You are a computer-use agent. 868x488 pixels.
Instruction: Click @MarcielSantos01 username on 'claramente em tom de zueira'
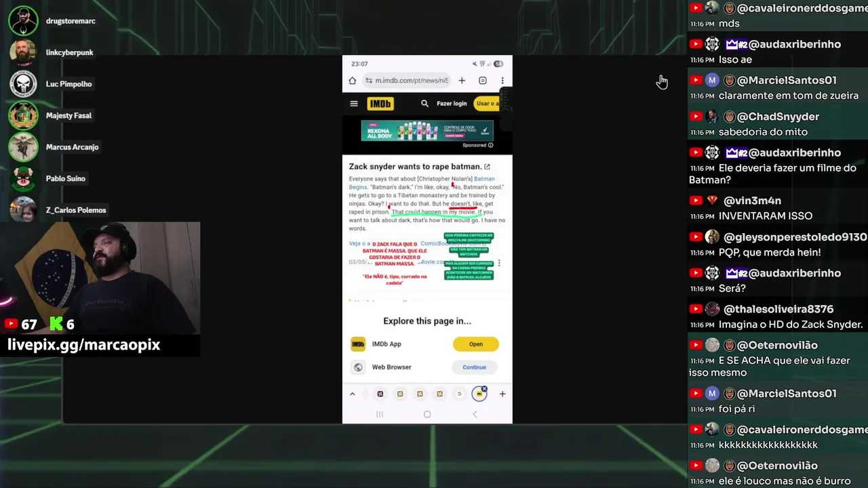pos(787,81)
